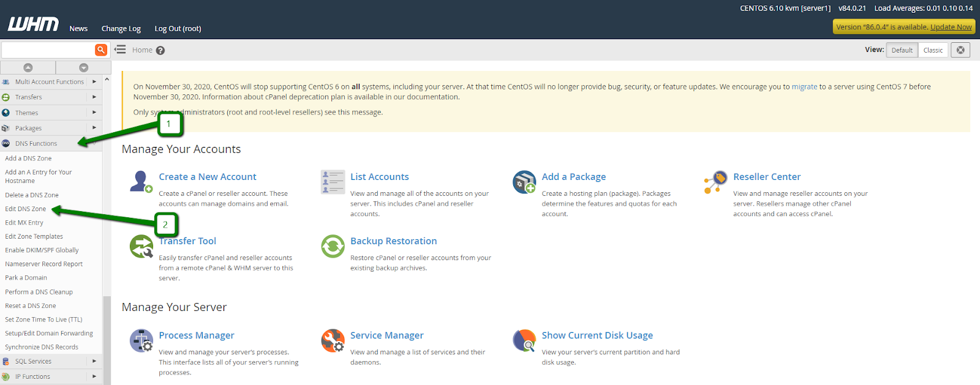
Task: Focus the sidebar search input field
Action: [48, 50]
